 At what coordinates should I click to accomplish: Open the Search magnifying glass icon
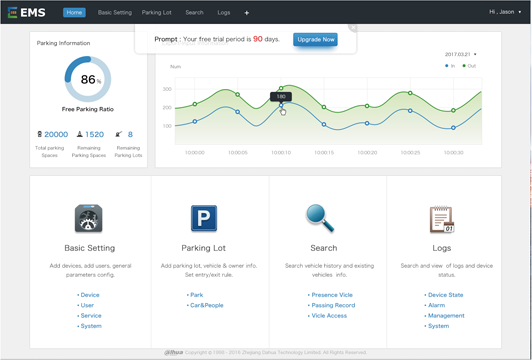[x=320, y=218]
